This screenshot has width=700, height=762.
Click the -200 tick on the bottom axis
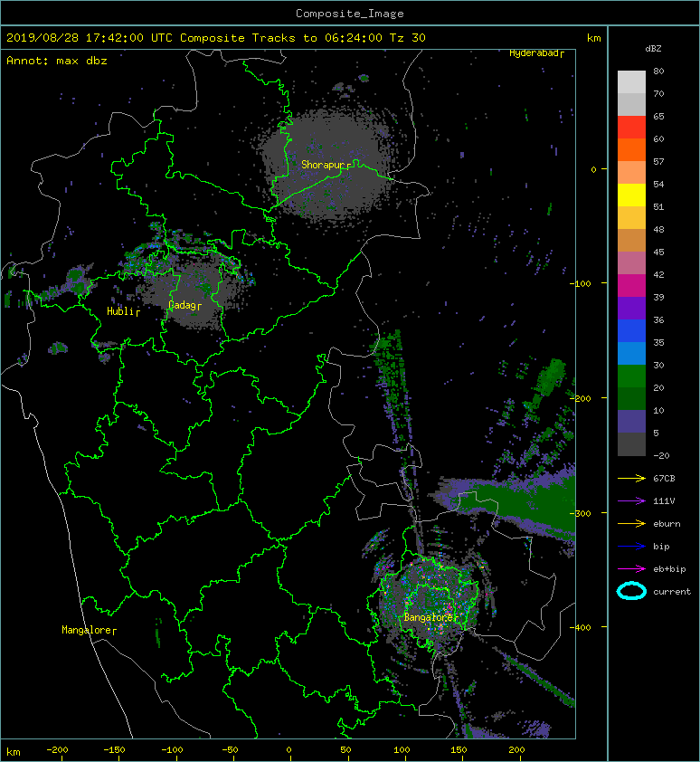[x=57, y=750]
